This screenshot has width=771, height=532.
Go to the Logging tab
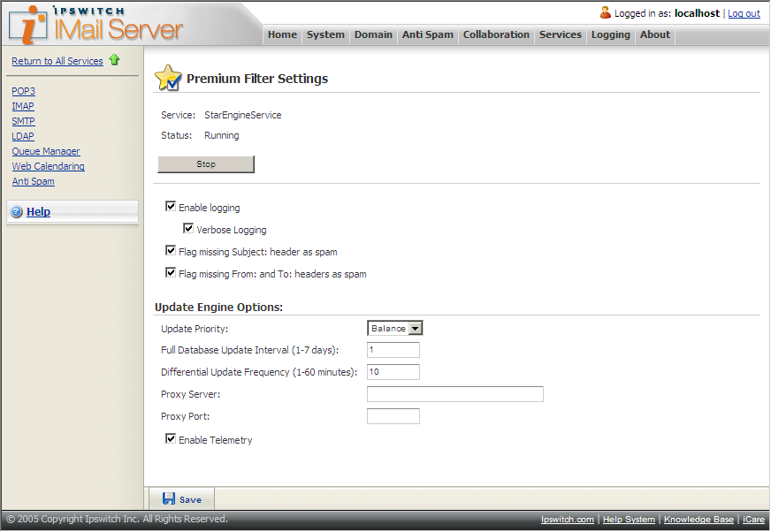(x=610, y=35)
